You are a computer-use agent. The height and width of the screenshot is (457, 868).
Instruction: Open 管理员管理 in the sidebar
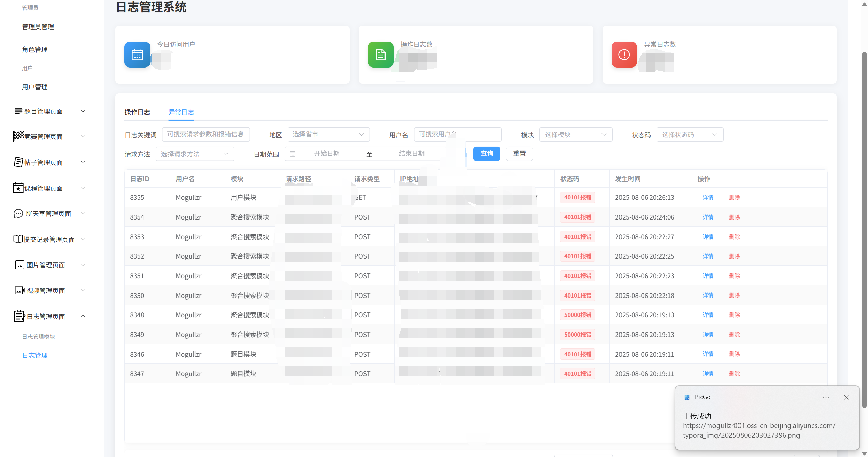pyautogui.click(x=38, y=27)
